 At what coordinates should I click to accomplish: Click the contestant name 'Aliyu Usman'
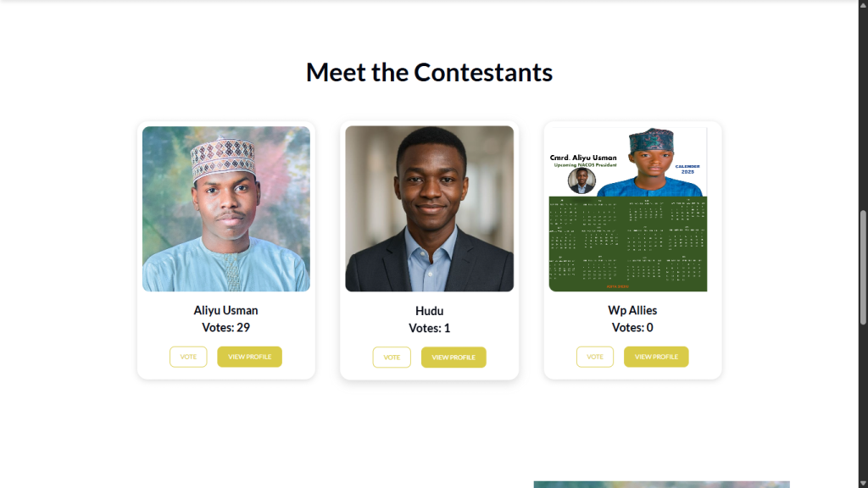point(225,310)
